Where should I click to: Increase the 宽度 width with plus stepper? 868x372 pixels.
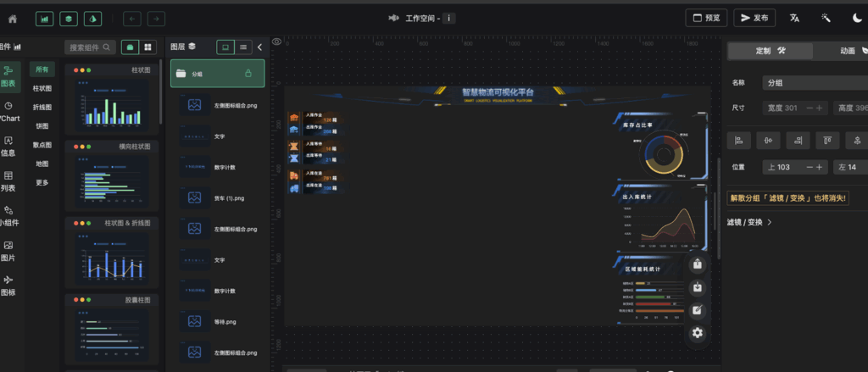point(820,108)
